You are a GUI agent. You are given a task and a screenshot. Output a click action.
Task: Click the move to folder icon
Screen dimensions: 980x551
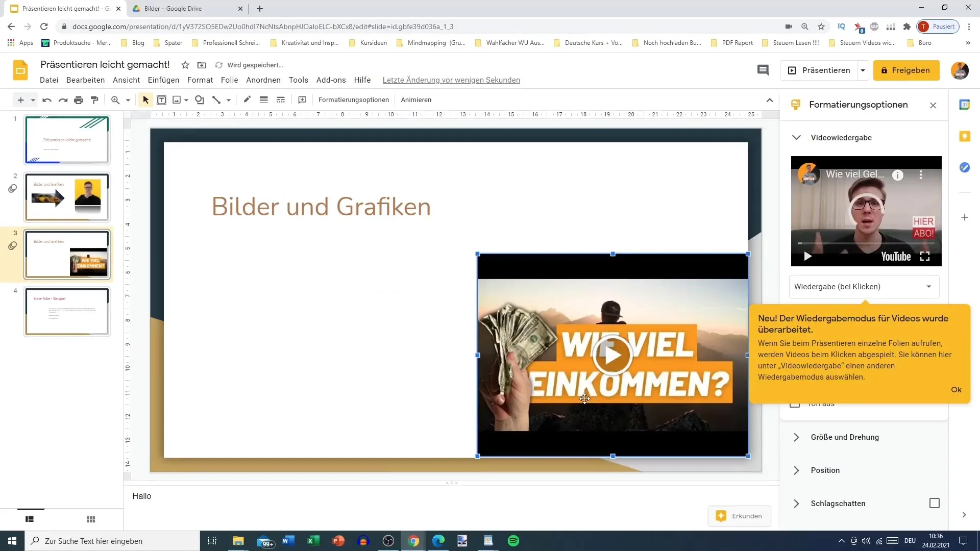202,65
